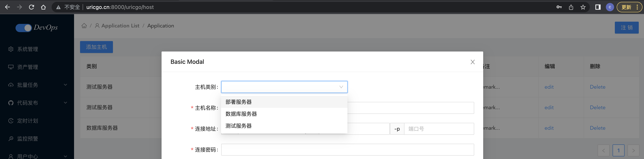Image resolution: width=644 pixels, height=159 pixels.
Task: Click the home icon in breadcrumb
Action: tap(84, 26)
